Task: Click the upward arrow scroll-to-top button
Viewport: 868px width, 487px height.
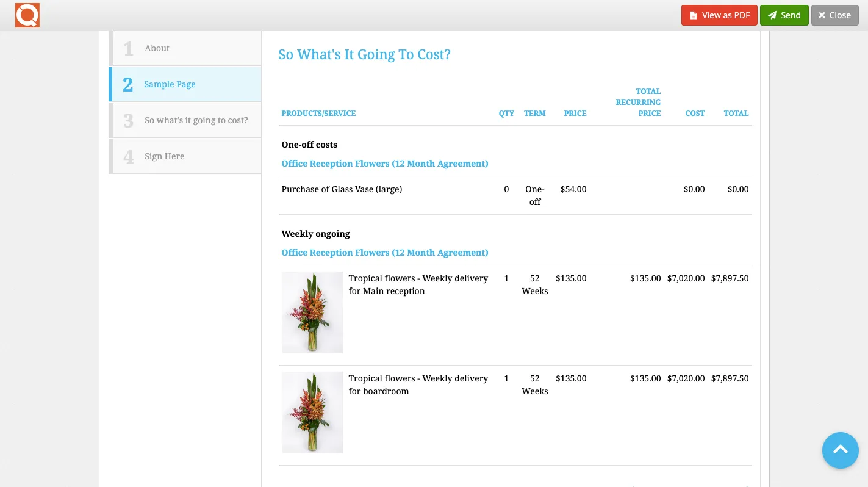Action: click(x=841, y=450)
